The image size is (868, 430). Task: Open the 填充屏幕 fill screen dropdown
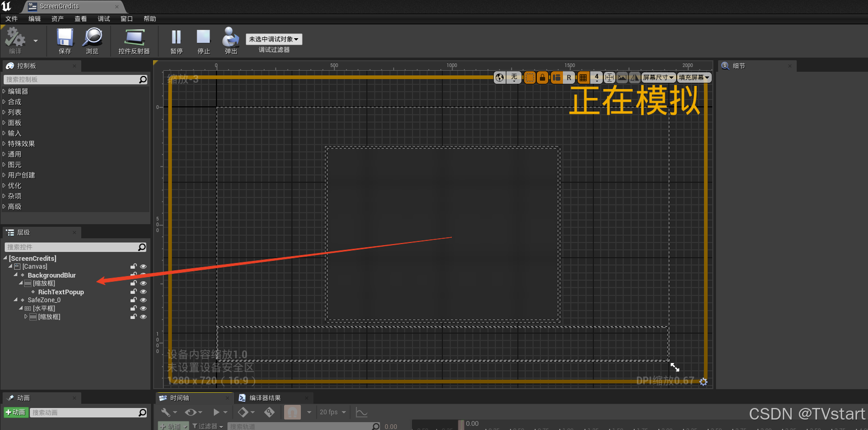point(694,78)
